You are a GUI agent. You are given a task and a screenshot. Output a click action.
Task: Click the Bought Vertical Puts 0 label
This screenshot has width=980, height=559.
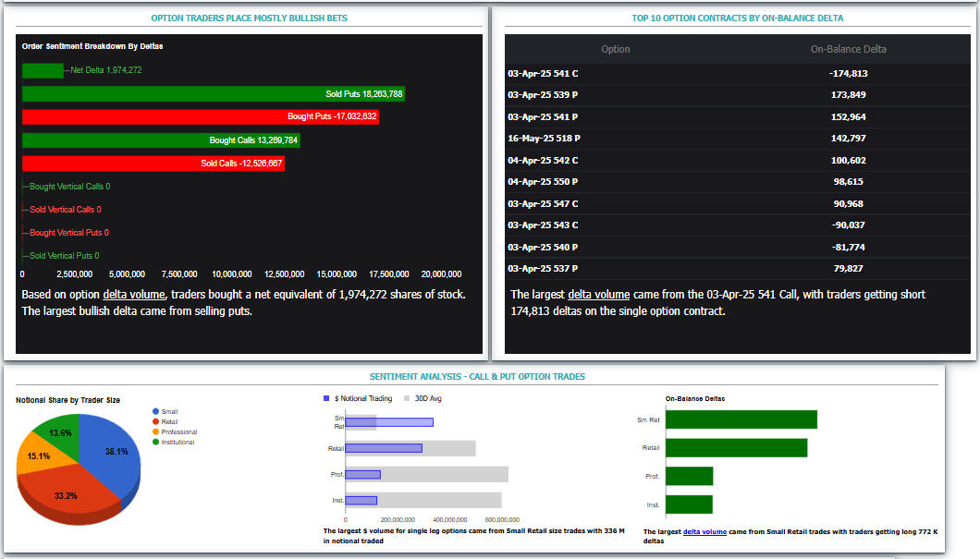tap(69, 232)
